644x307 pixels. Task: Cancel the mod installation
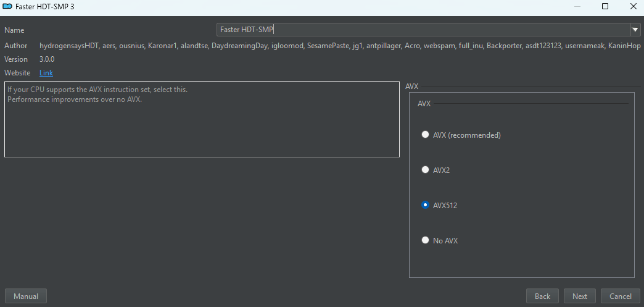point(621,296)
